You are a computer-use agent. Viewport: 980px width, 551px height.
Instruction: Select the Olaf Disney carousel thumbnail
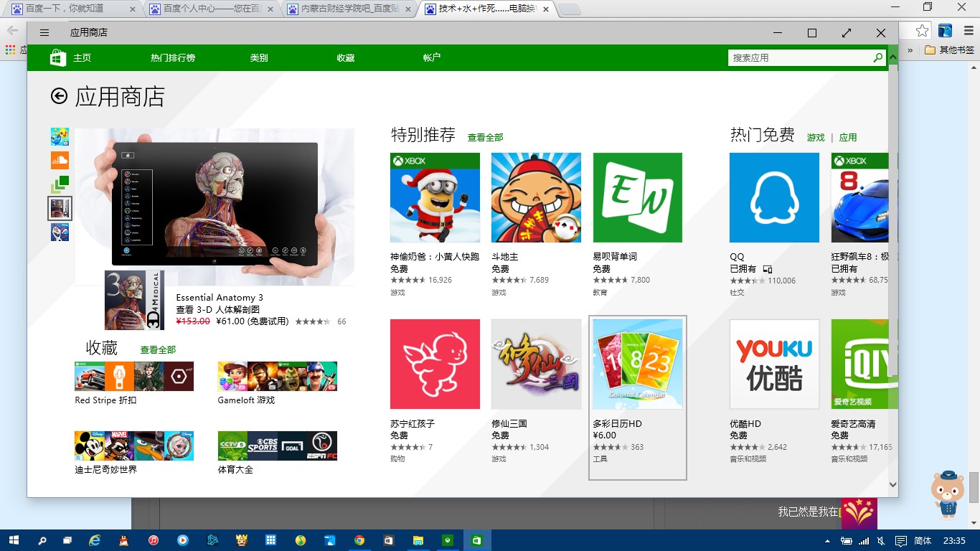click(x=60, y=232)
